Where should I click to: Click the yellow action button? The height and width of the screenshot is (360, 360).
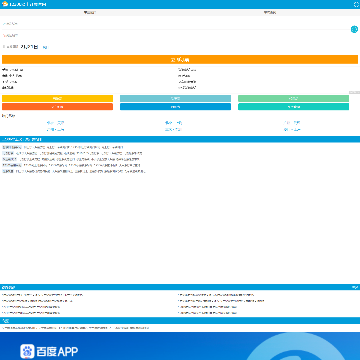point(57,98)
